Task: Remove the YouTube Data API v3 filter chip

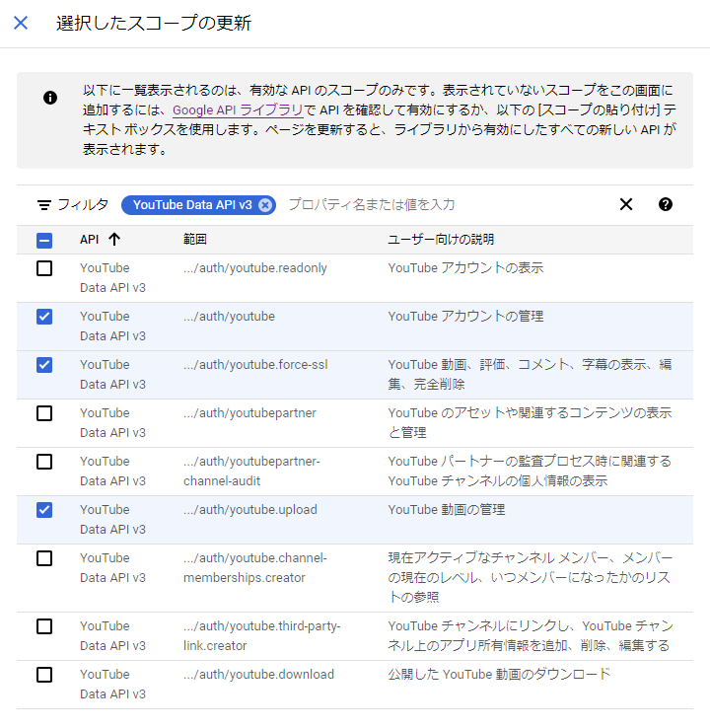Action: point(265,205)
